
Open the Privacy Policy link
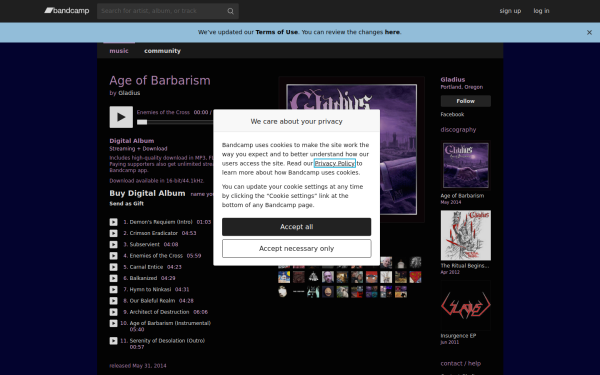335,163
